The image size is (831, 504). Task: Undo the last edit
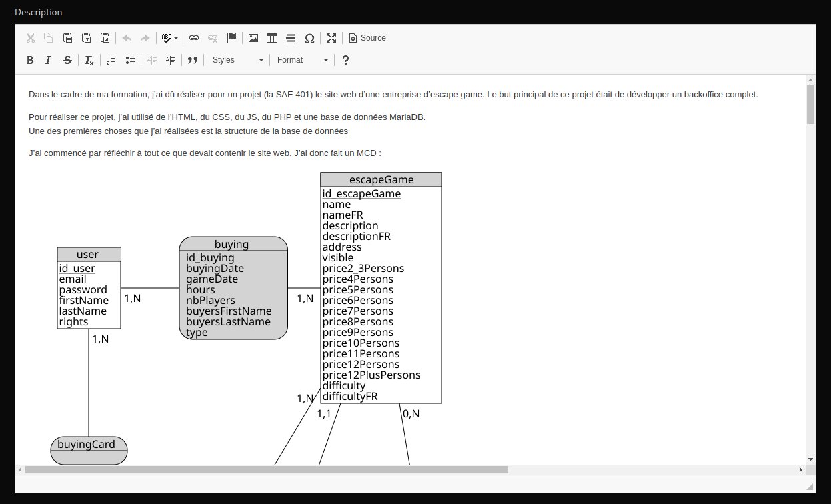point(127,38)
